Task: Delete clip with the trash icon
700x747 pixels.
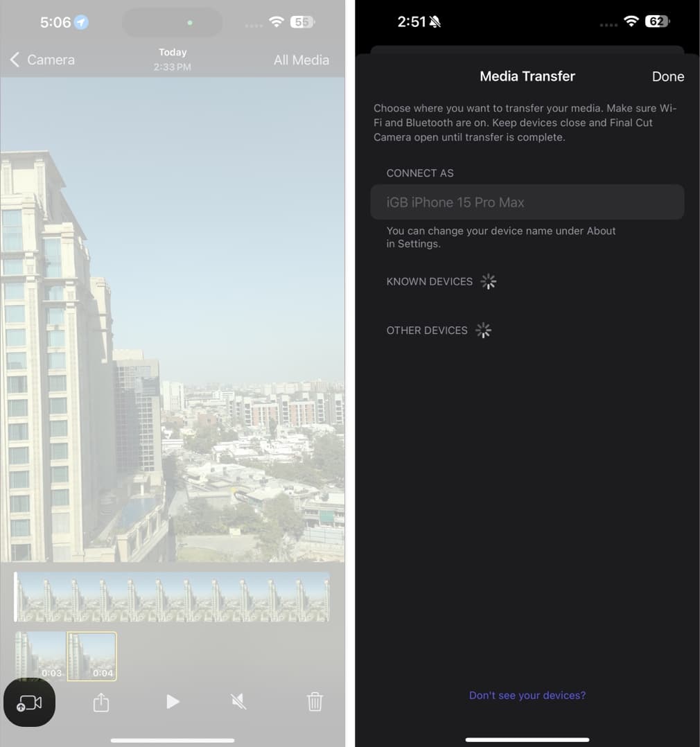Action: pos(315,702)
